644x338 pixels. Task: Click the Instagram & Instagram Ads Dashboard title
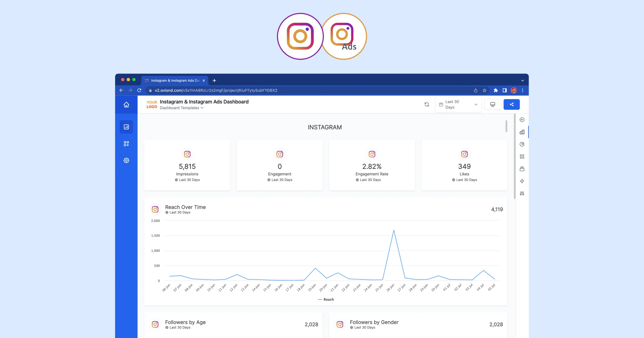tap(204, 102)
